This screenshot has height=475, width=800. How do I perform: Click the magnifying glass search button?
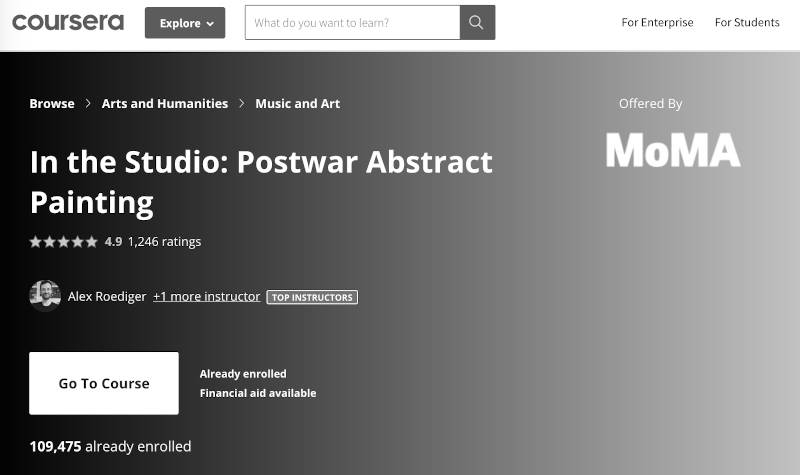point(477,22)
